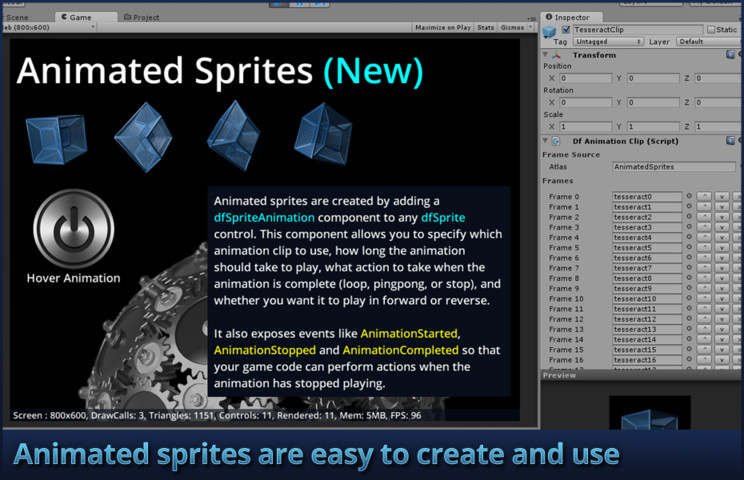The height and width of the screenshot is (480, 744).
Task: Click the power button Hover Animation sprite
Action: [74, 229]
